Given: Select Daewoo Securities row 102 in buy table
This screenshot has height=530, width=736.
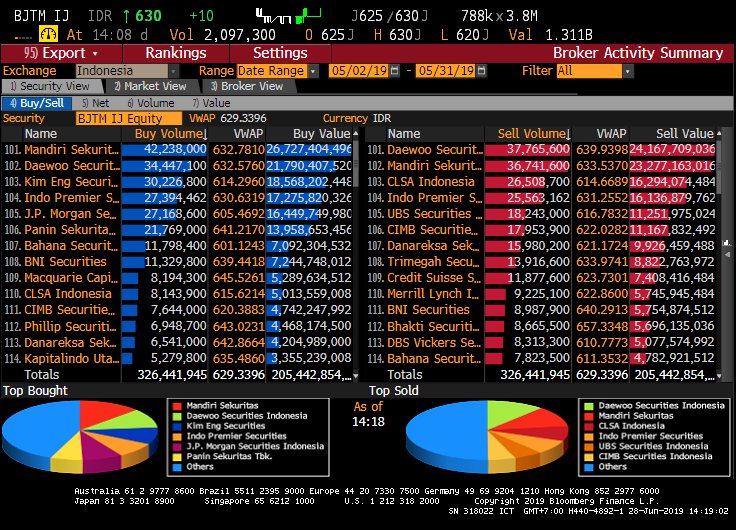Looking at the screenshot, I should [x=177, y=166].
